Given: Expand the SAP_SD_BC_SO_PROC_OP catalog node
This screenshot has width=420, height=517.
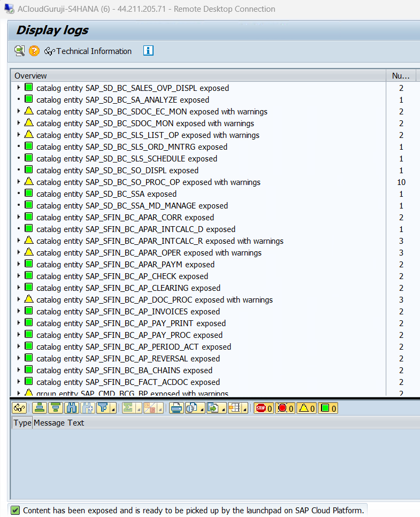Looking at the screenshot, I should pyautogui.click(x=19, y=182).
